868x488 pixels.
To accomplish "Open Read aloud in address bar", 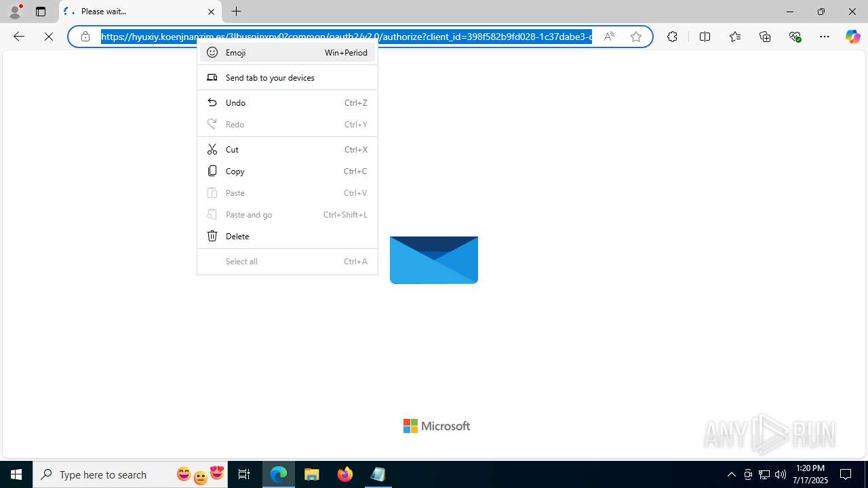I will click(609, 37).
